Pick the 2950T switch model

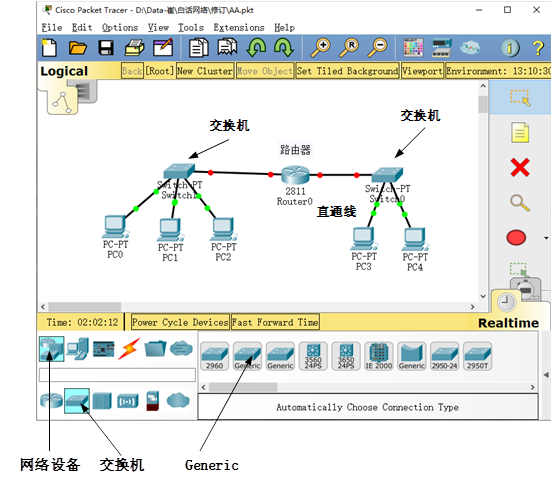pos(477,356)
